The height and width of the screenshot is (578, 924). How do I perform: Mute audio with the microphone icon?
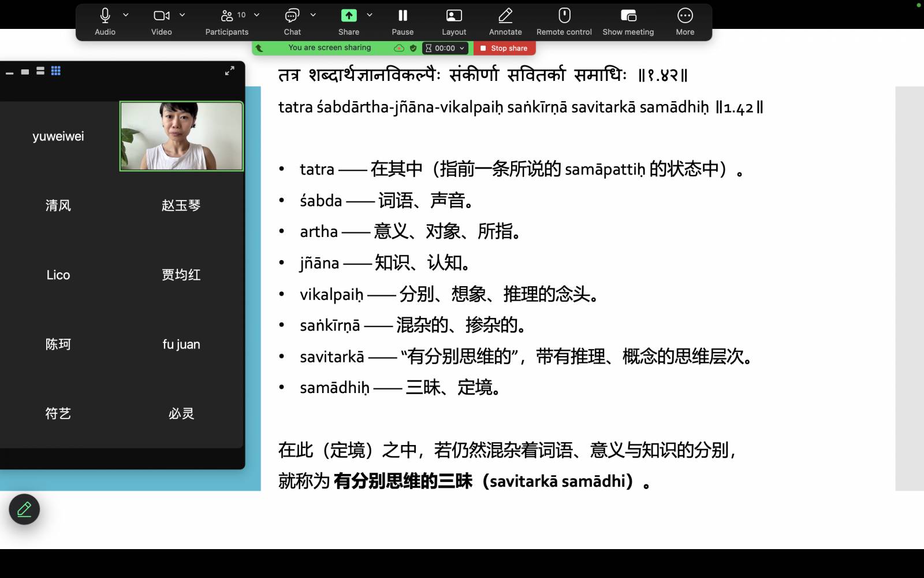coord(105,16)
